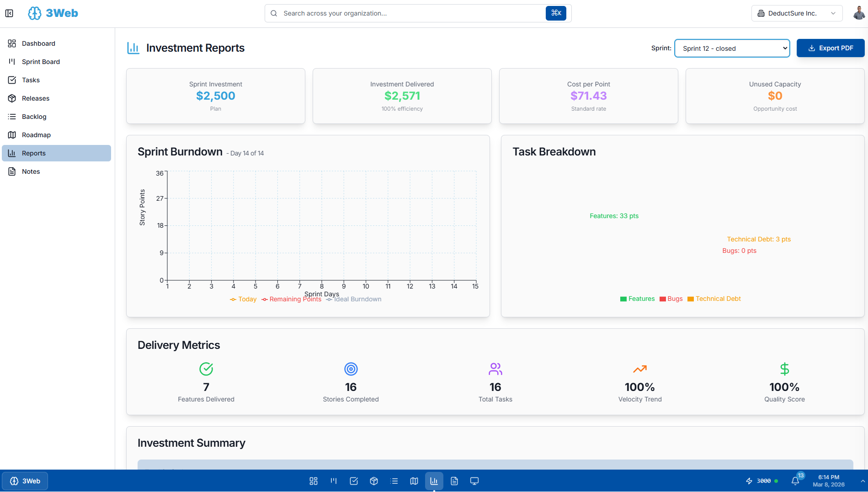Click the Notes document icon in dock
Screen dimensions: 868x492
click(x=454, y=481)
